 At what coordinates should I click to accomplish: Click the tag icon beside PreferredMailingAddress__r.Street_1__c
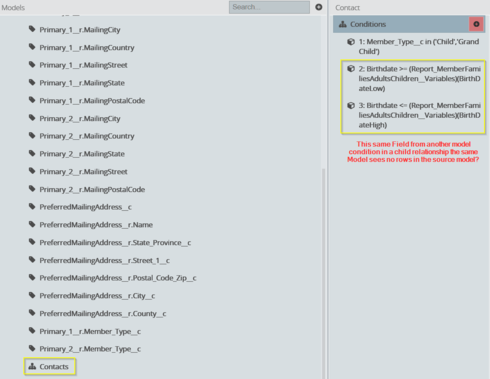tap(32, 260)
